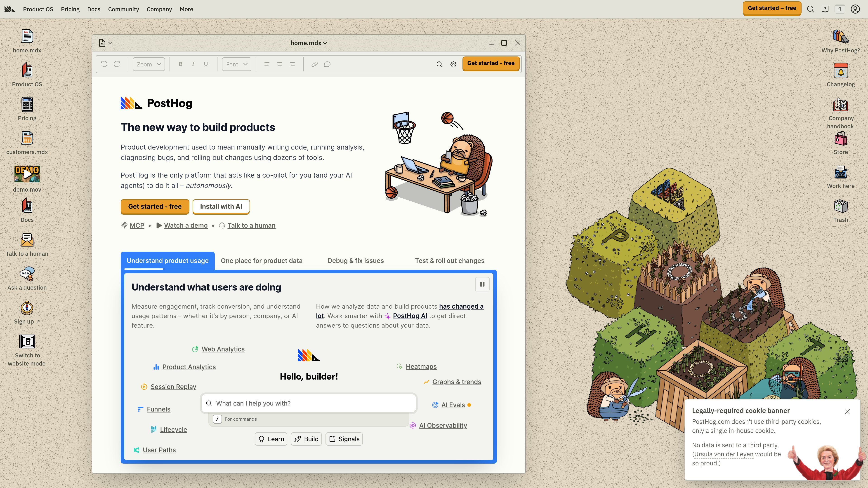Viewport: 868px width, 488px height.
Task: Open the notifications counter showing 1
Action: pos(840,9)
